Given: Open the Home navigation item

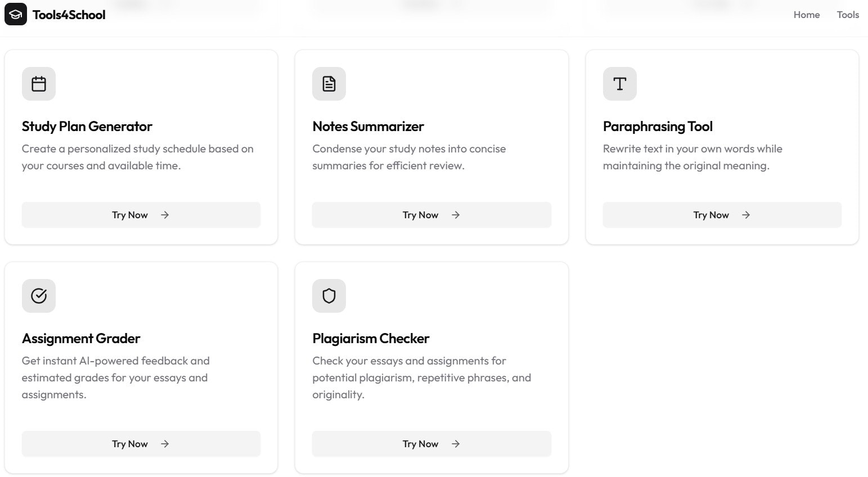Looking at the screenshot, I should pyautogui.click(x=807, y=15).
